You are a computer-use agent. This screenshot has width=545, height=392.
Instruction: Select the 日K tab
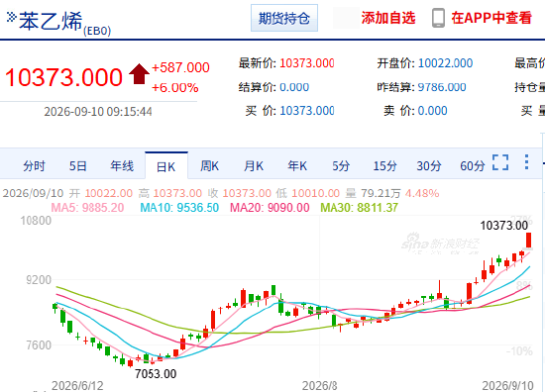[x=166, y=166]
